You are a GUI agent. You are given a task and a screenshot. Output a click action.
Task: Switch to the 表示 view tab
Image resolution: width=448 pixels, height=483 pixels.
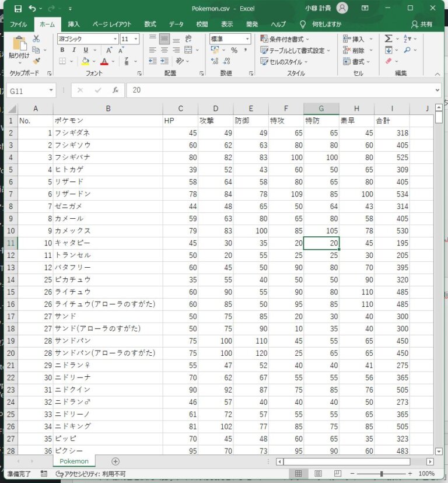tap(227, 24)
